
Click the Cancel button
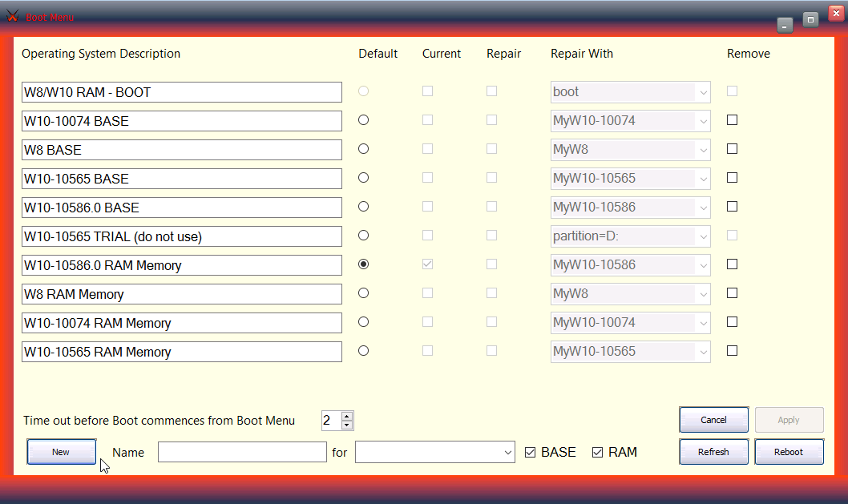coord(714,420)
